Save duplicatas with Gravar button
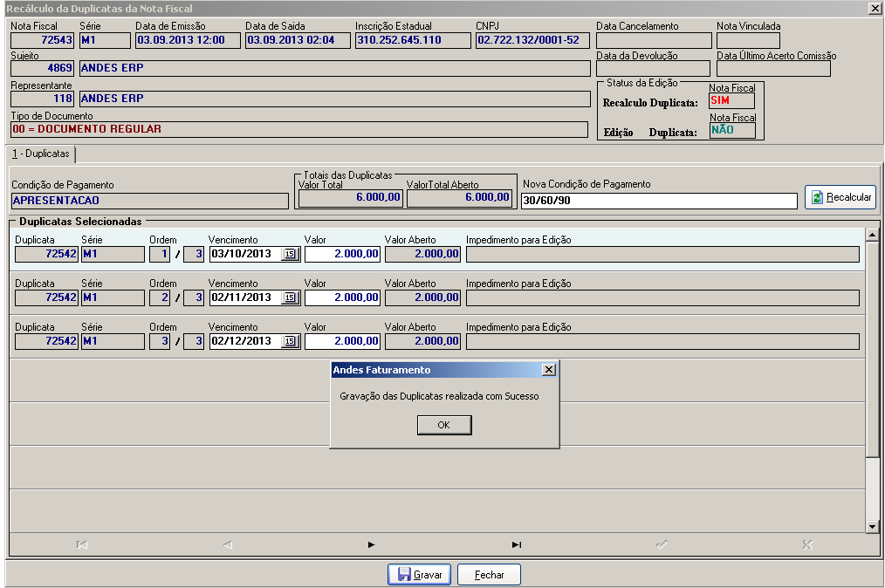 click(x=419, y=574)
